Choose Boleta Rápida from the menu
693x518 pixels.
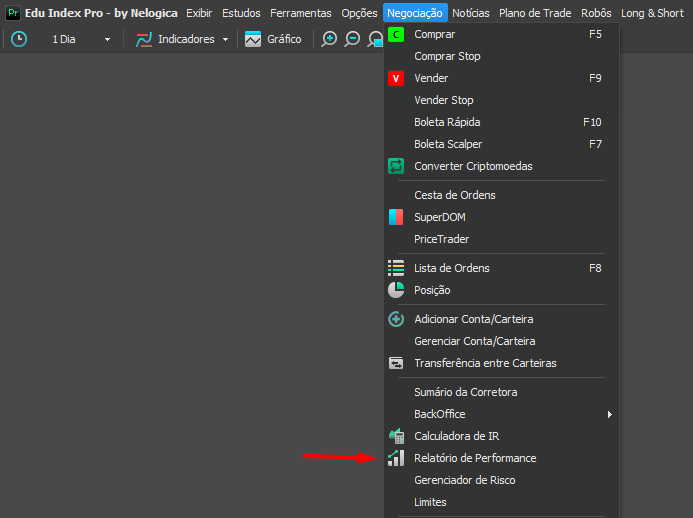[447, 122]
